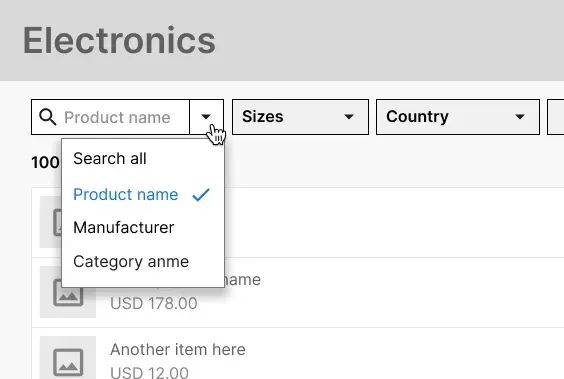
Task: Click the first product thumbnail behind menu
Action: coord(51,222)
